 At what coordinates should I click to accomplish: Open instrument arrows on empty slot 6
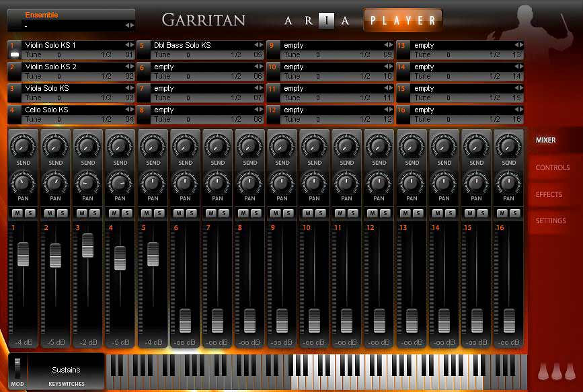pos(259,67)
